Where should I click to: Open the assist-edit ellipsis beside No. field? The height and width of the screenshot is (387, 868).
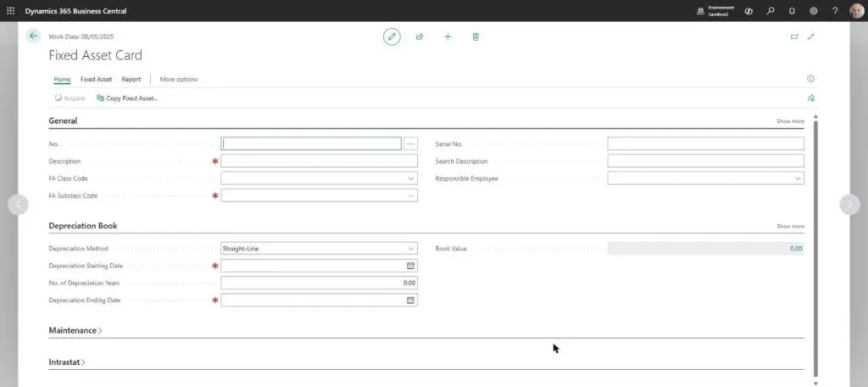(x=410, y=143)
